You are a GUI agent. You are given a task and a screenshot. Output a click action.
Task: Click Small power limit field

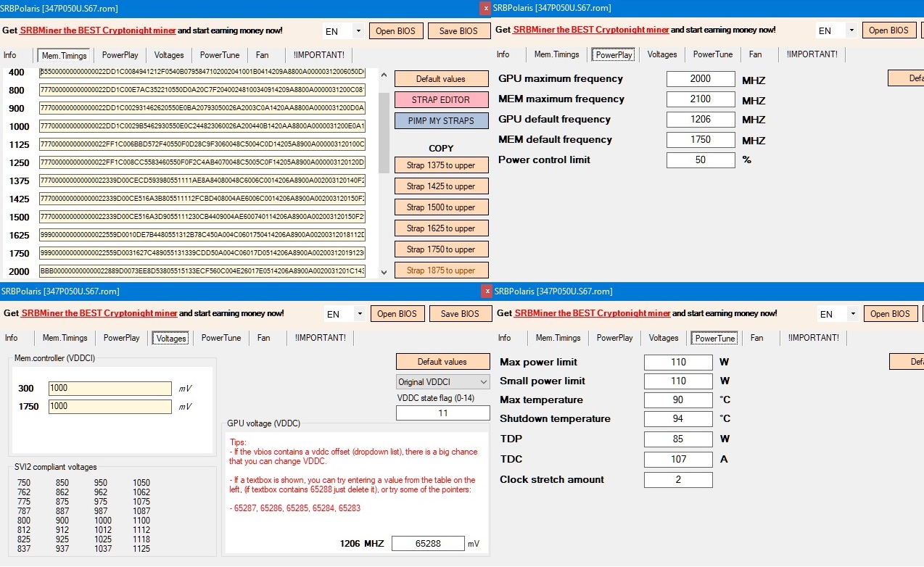(678, 381)
